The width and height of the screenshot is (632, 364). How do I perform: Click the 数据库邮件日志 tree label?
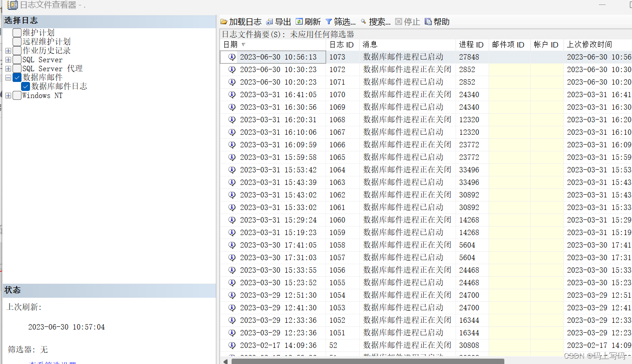pyautogui.click(x=59, y=86)
